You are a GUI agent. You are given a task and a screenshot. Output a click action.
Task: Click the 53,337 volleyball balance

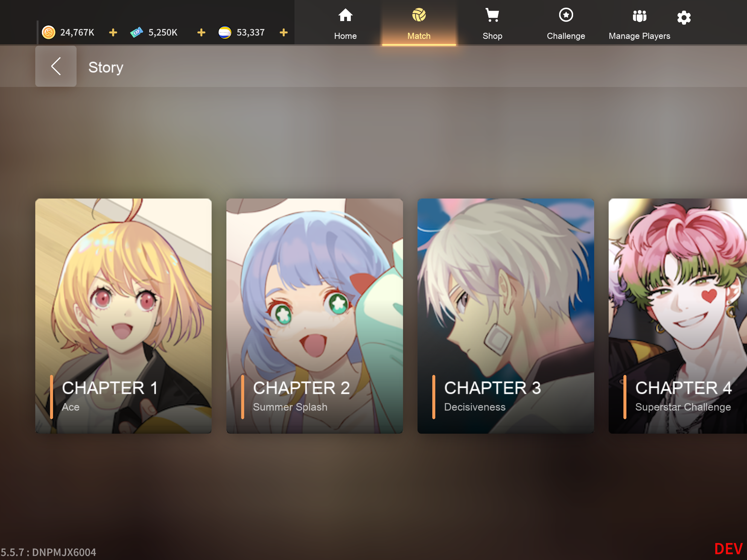coord(250,33)
